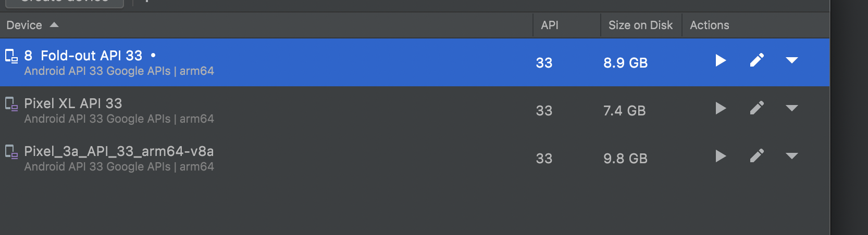This screenshot has width=868, height=235.
Task: Edit the Pixel_3a_API_33_arm64-v8a configuration
Action: point(757,156)
